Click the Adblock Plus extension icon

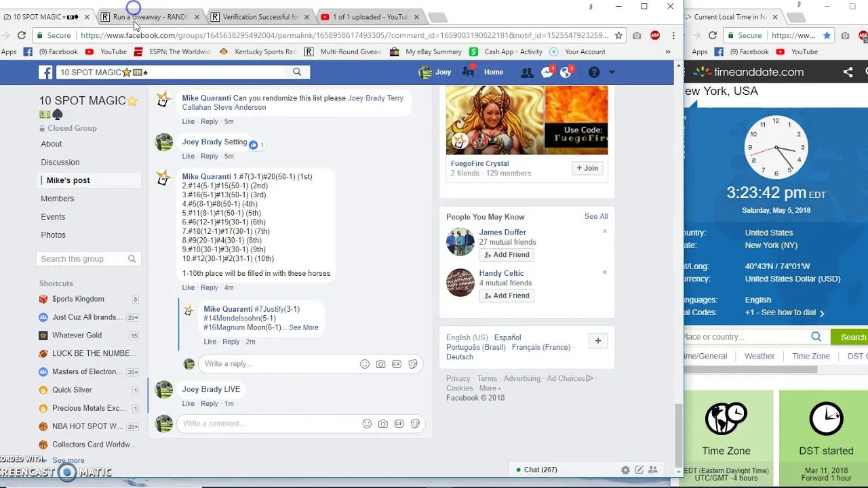click(655, 35)
